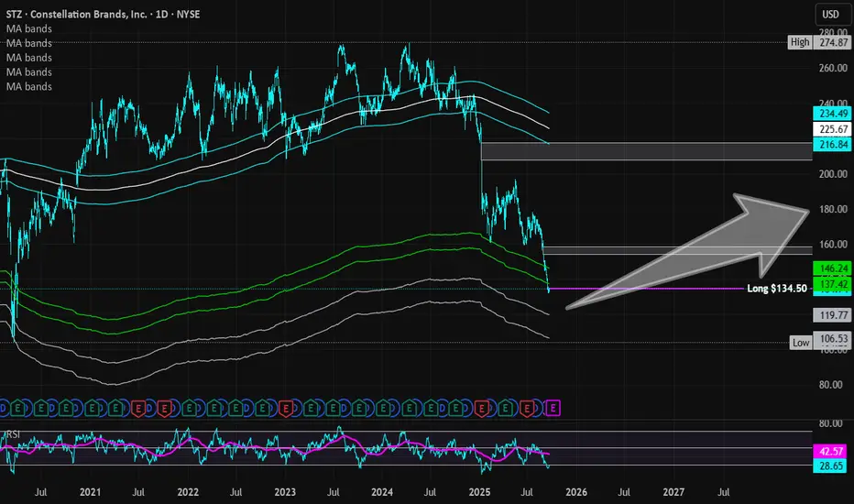Viewport: 854px width, 504px height.
Task: Click the 146.24 green price tag
Action: pyautogui.click(x=832, y=268)
